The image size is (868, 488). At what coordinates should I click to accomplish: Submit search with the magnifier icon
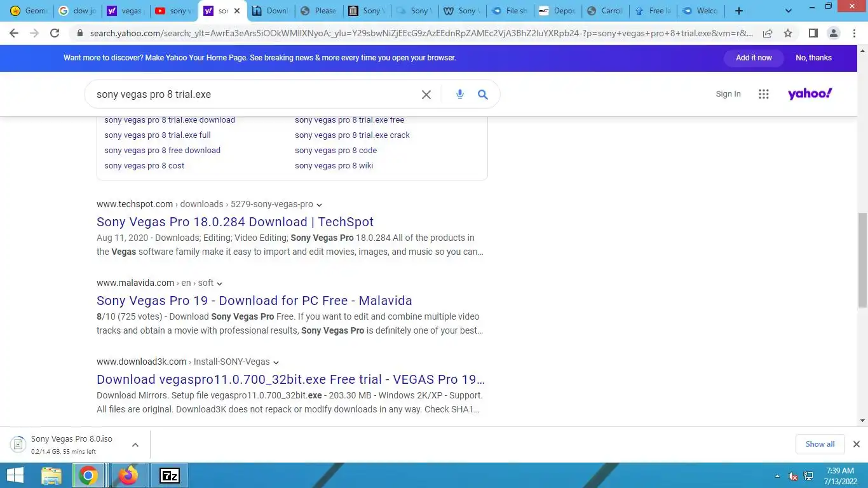483,94
